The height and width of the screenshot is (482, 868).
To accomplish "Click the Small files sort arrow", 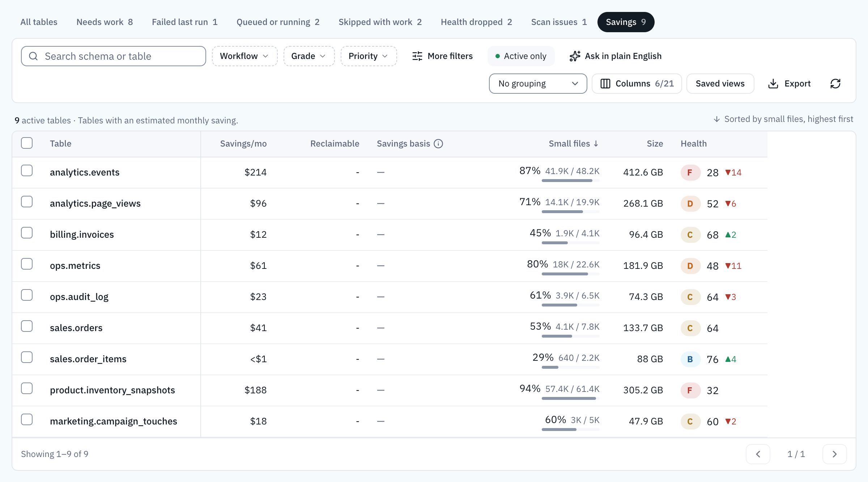I will pos(596,144).
